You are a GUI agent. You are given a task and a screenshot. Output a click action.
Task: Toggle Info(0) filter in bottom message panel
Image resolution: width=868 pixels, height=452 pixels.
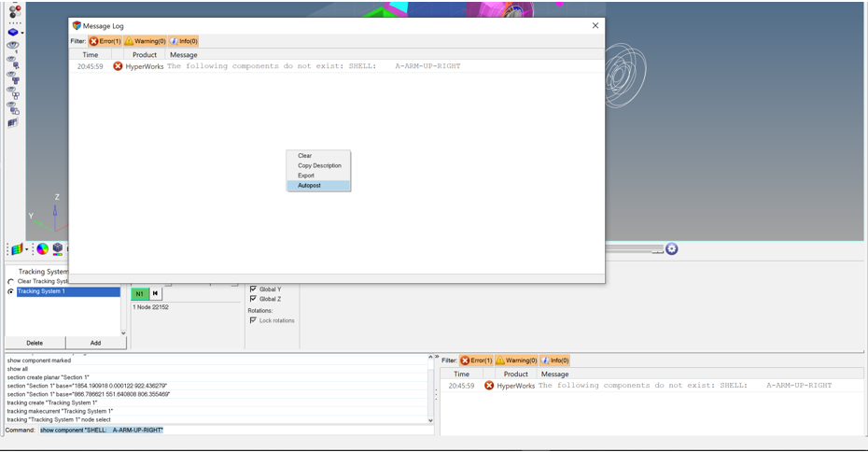[554, 360]
